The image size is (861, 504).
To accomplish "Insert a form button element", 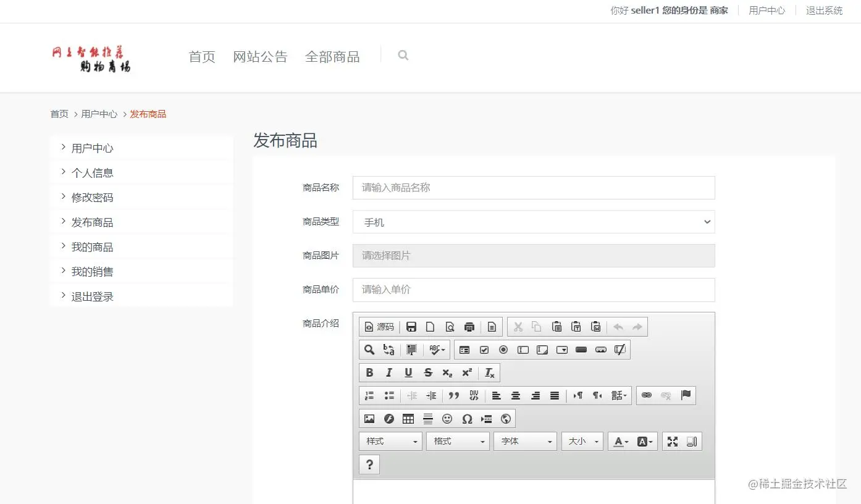I will (581, 350).
